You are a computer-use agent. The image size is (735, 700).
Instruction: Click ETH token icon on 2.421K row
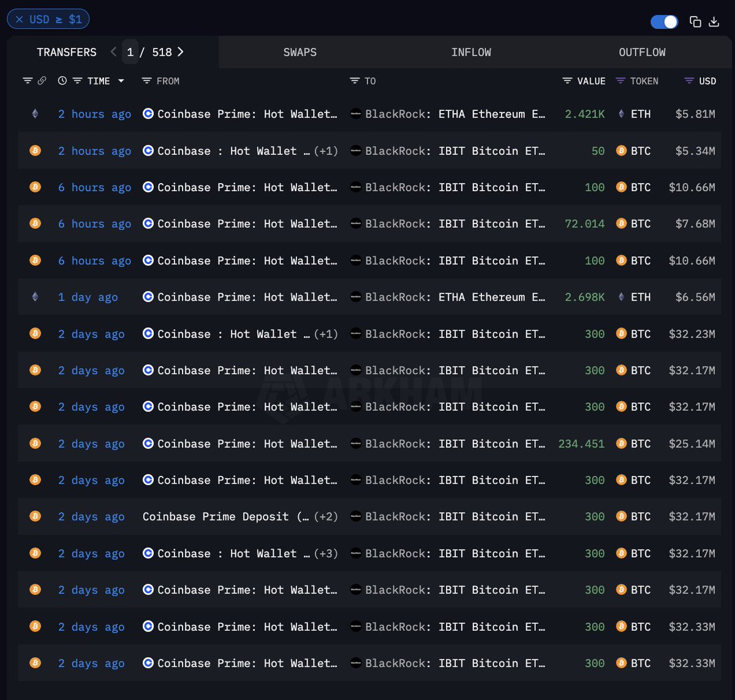tap(621, 113)
